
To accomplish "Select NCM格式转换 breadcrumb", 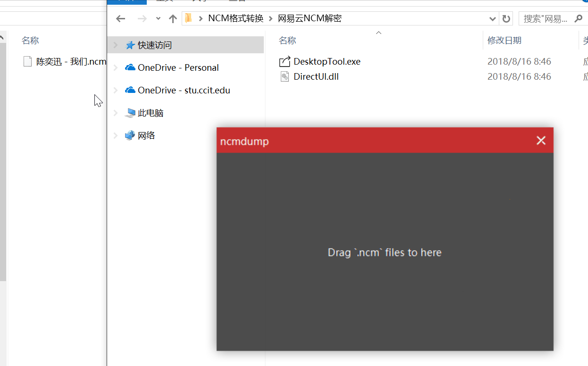I will pyautogui.click(x=236, y=18).
